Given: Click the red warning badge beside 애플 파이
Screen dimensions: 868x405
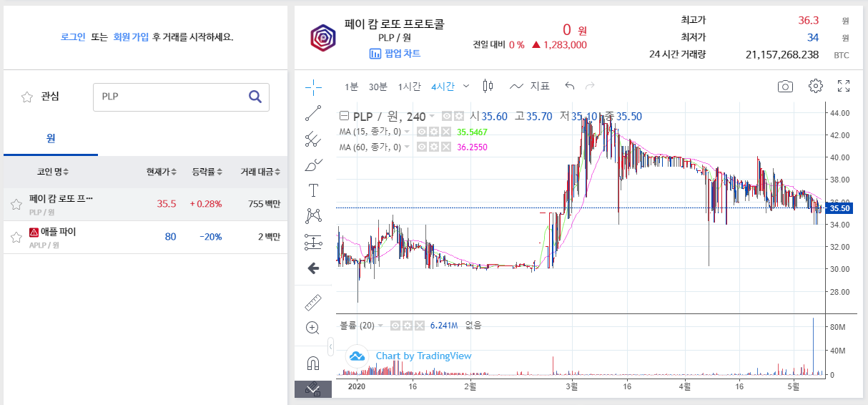Looking at the screenshot, I should click(x=34, y=232).
